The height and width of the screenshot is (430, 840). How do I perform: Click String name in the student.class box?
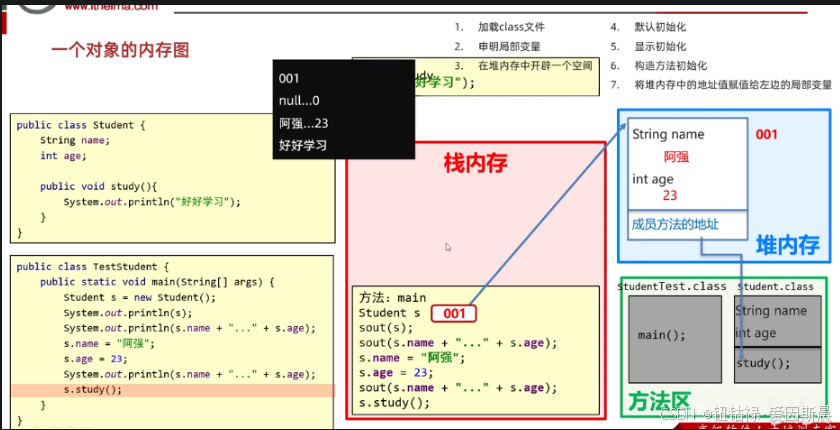click(770, 311)
